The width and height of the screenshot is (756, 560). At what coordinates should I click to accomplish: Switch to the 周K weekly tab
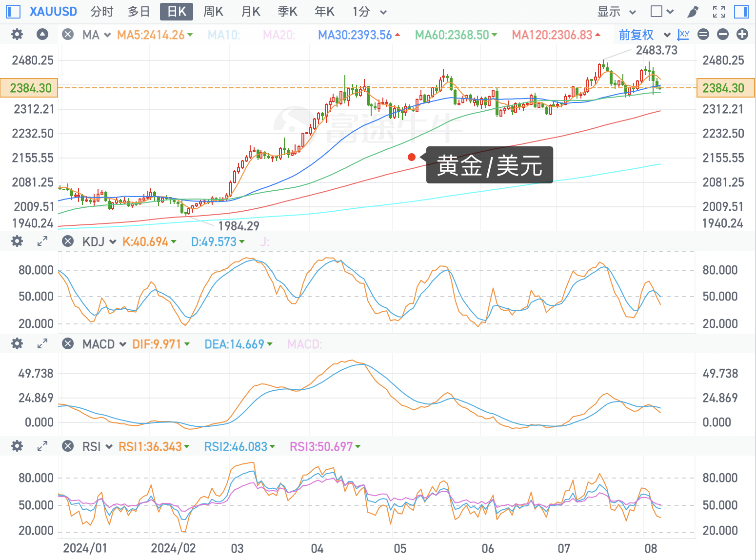(x=214, y=11)
